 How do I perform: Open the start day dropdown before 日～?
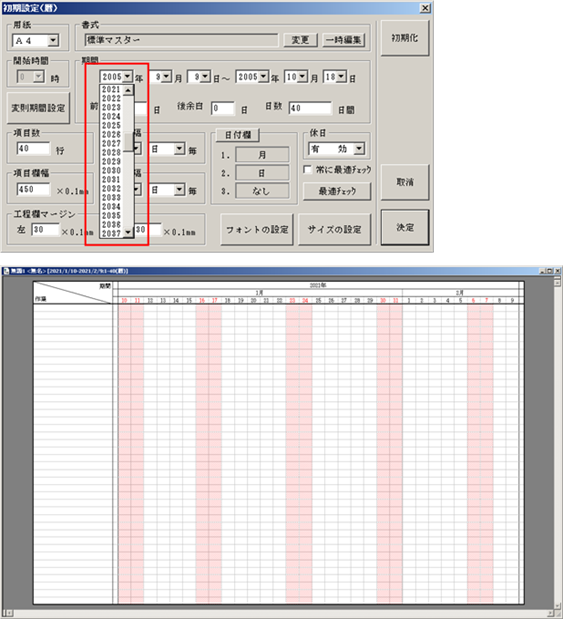[x=205, y=77]
